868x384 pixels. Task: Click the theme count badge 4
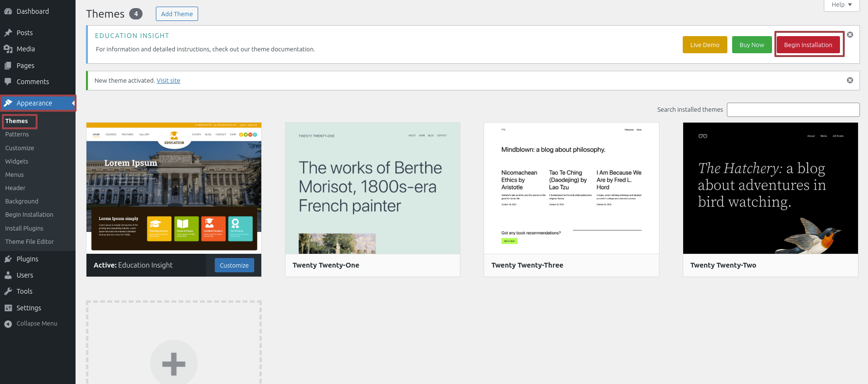(x=136, y=14)
